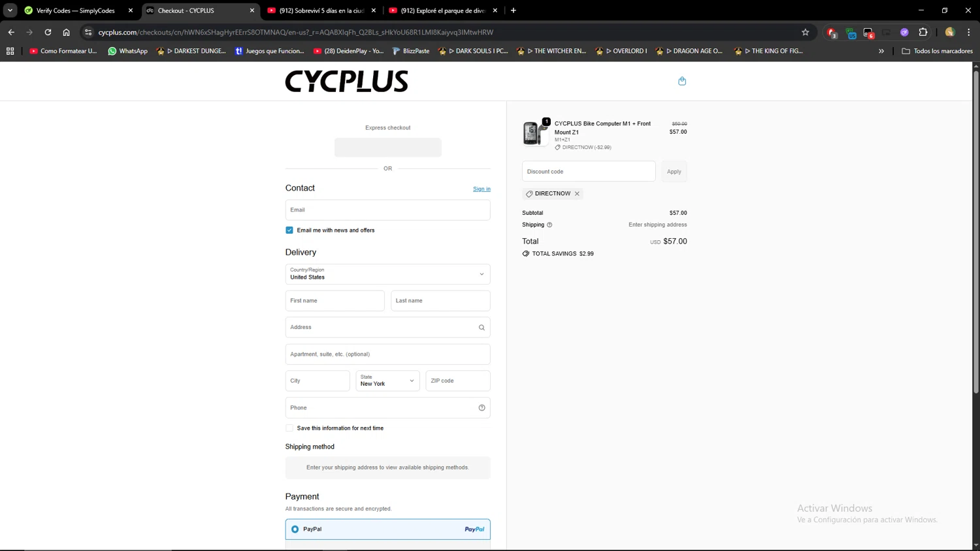Open (28) DeidenPlay - Yo... bookmark
This screenshot has height=551, width=980.
click(348, 51)
